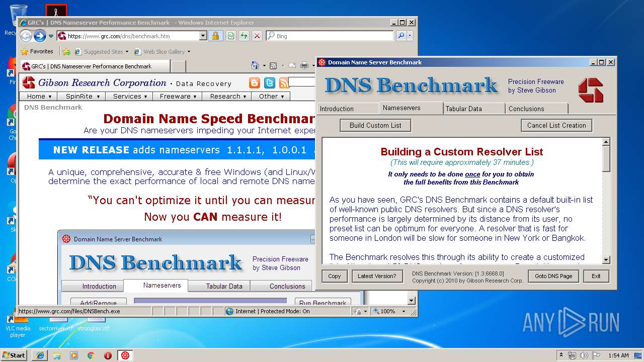Click the Print icon in IE
The height and width of the screenshot is (362, 644).
click(304, 66)
